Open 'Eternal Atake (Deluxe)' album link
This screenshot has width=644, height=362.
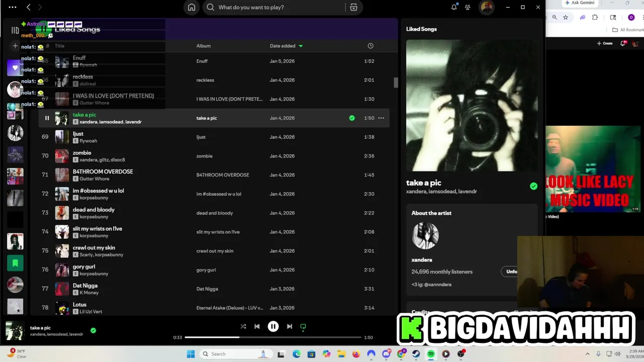(x=229, y=308)
